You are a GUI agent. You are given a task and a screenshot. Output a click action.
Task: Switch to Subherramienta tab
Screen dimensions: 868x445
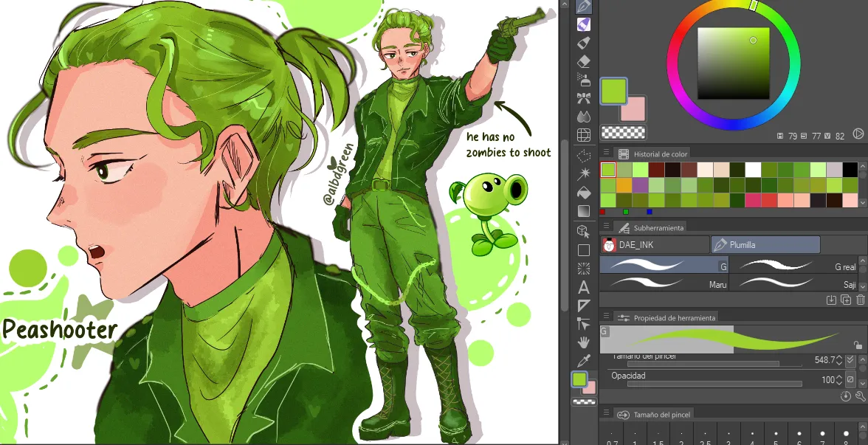pyautogui.click(x=651, y=227)
